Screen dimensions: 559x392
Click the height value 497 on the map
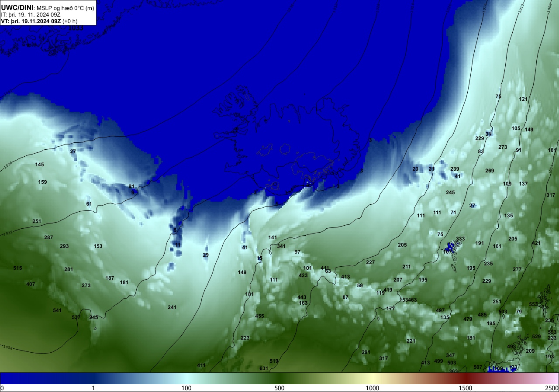[440, 310]
